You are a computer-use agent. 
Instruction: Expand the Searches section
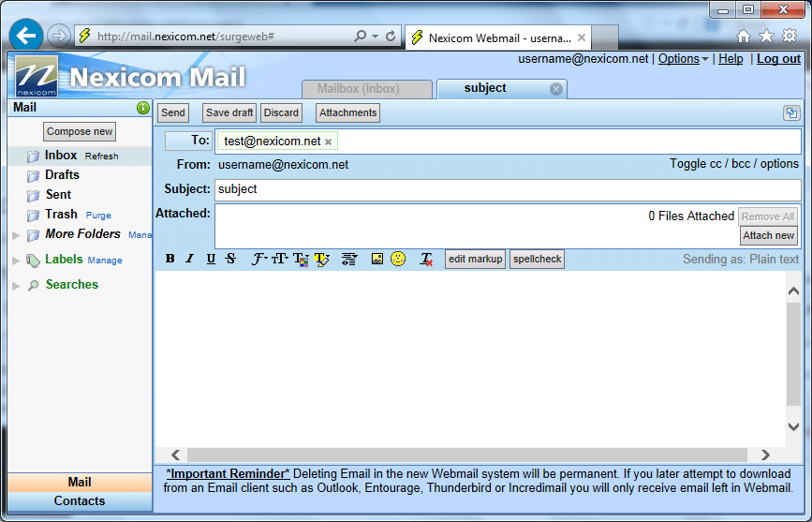(16, 286)
